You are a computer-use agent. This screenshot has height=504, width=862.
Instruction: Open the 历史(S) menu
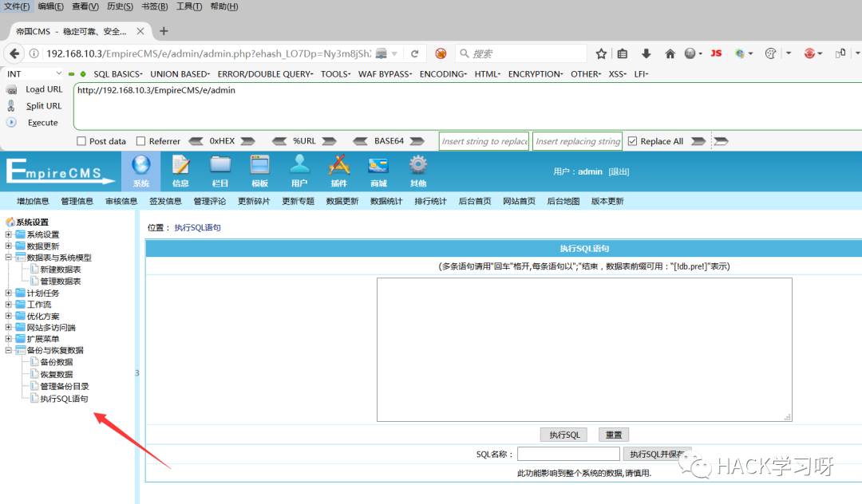pyautogui.click(x=120, y=6)
